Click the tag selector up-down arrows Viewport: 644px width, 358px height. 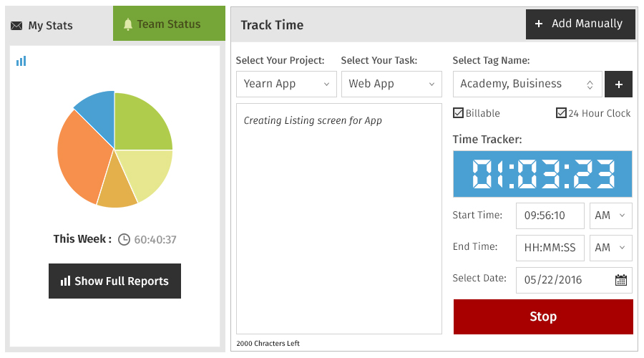pos(590,84)
